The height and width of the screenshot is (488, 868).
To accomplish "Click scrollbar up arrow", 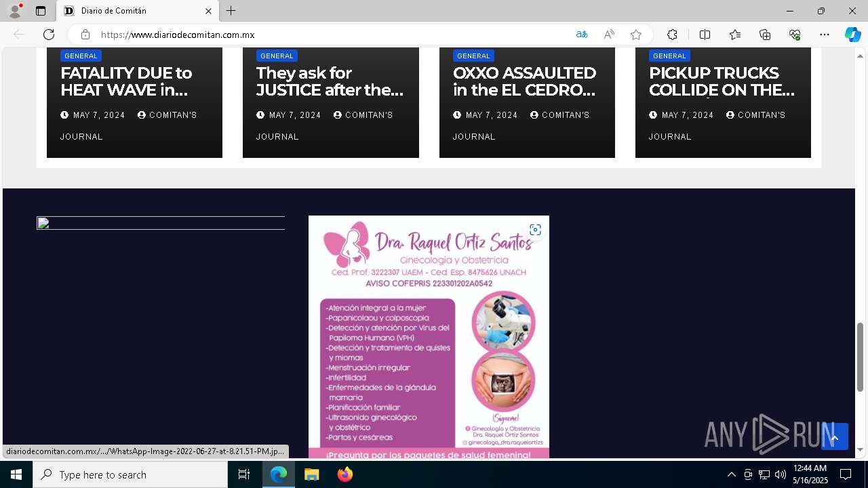I will click(861, 56).
